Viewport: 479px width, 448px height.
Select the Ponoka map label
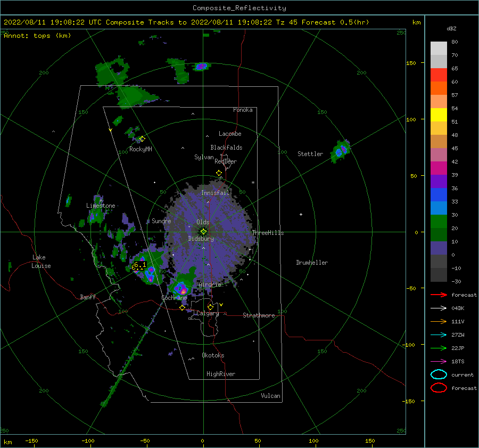243,110
